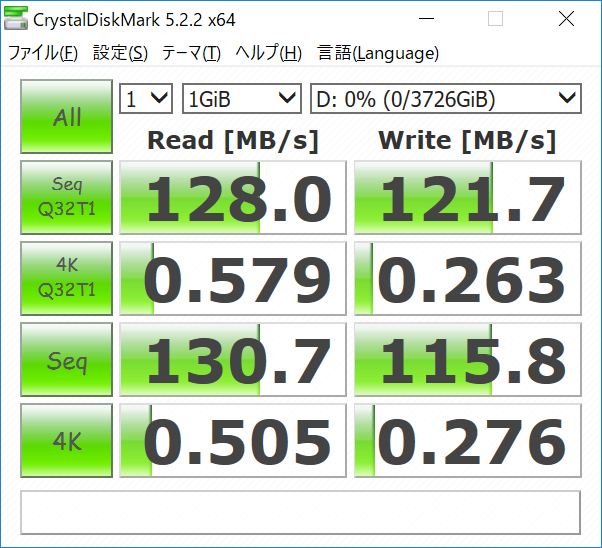Start the plain Seq benchmark
Screen dimensions: 602x548
point(66,359)
